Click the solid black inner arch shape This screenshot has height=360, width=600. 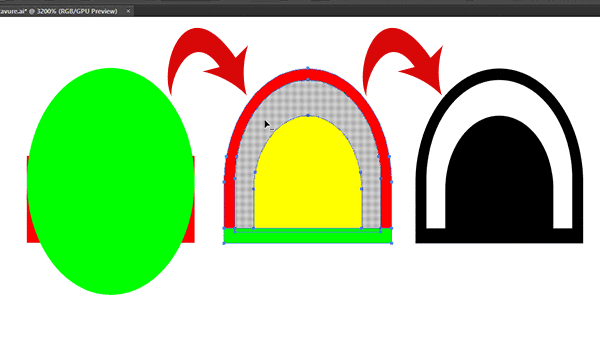coord(499,173)
